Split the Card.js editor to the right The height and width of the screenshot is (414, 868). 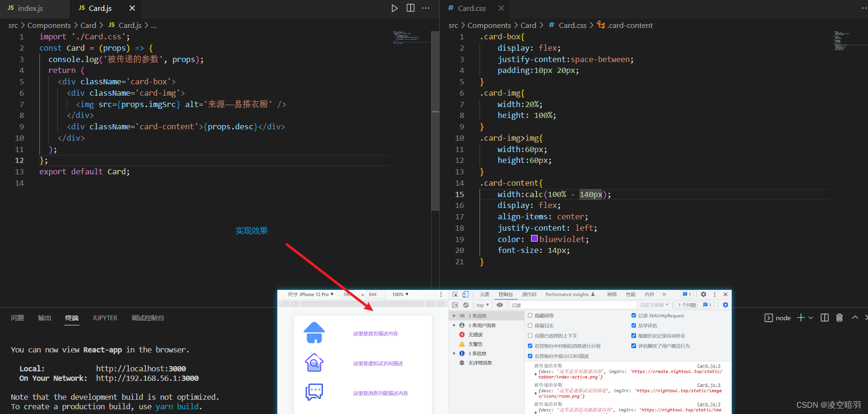(x=410, y=8)
